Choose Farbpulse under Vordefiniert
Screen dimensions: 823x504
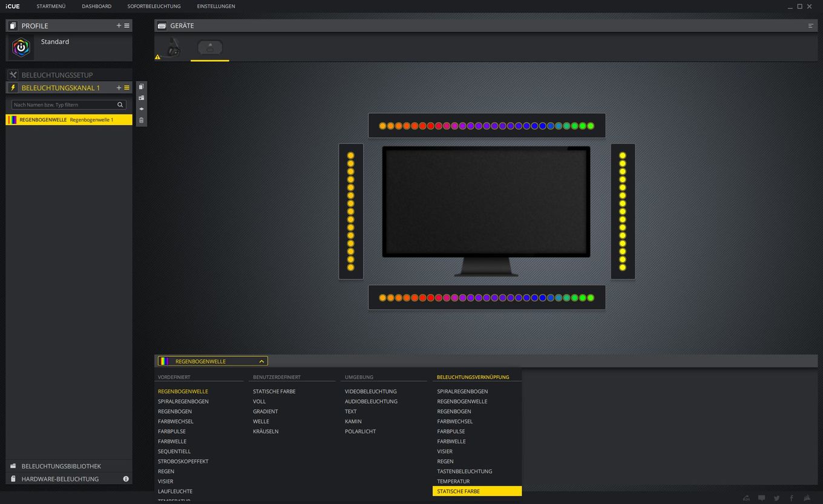[172, 431]
